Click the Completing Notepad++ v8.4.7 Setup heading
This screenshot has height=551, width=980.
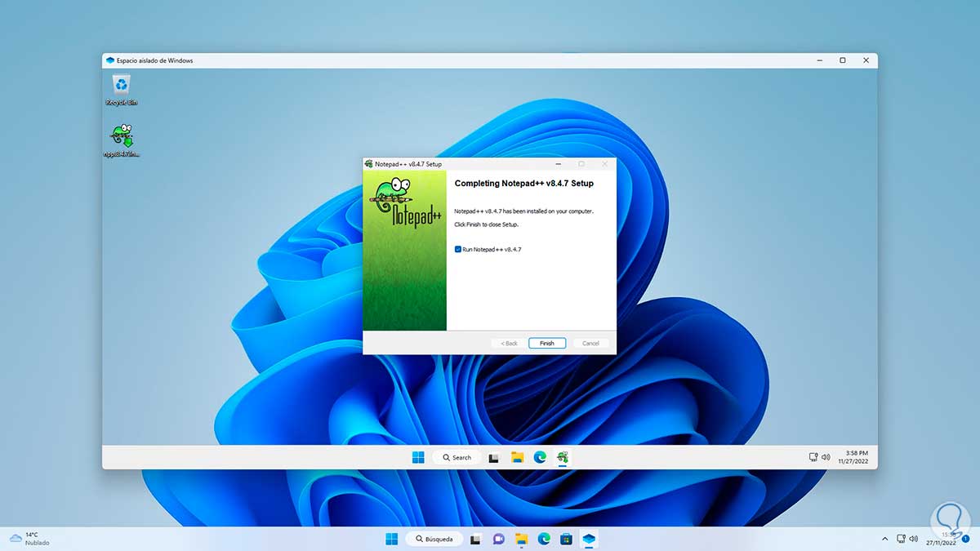click(x=523, y=184)
